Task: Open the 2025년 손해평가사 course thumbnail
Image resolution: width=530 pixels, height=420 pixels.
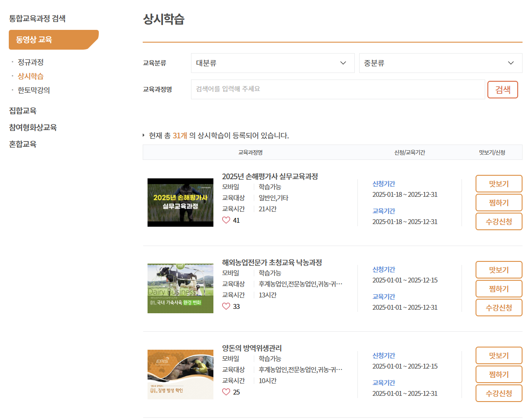Action: [x=180, y=203]
